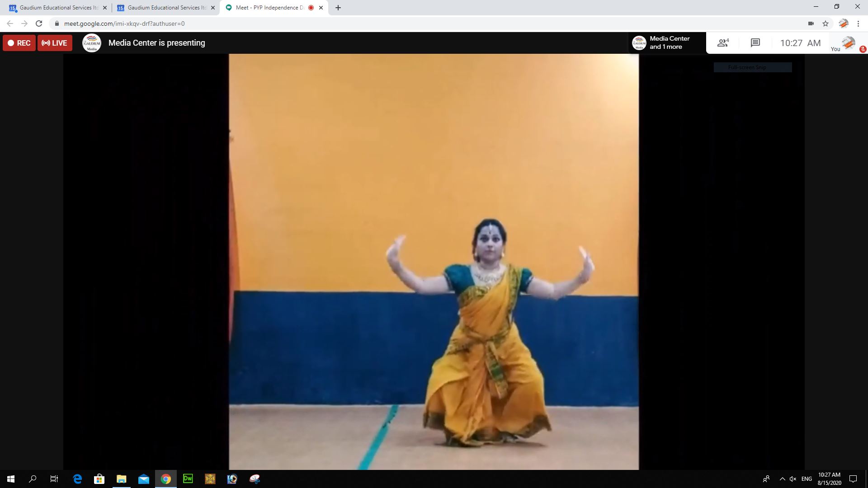Open the participants people icon

click(723, 43)
